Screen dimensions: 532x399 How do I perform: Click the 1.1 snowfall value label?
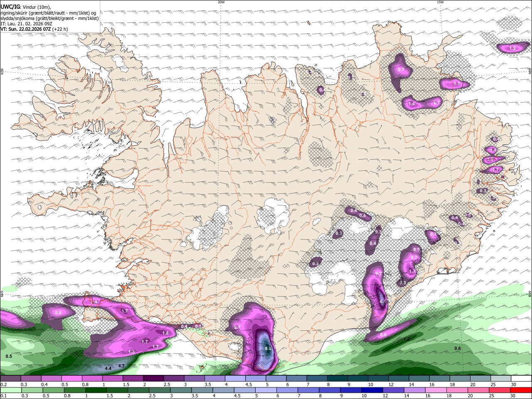pyautogui.click(x=457, y=84)
